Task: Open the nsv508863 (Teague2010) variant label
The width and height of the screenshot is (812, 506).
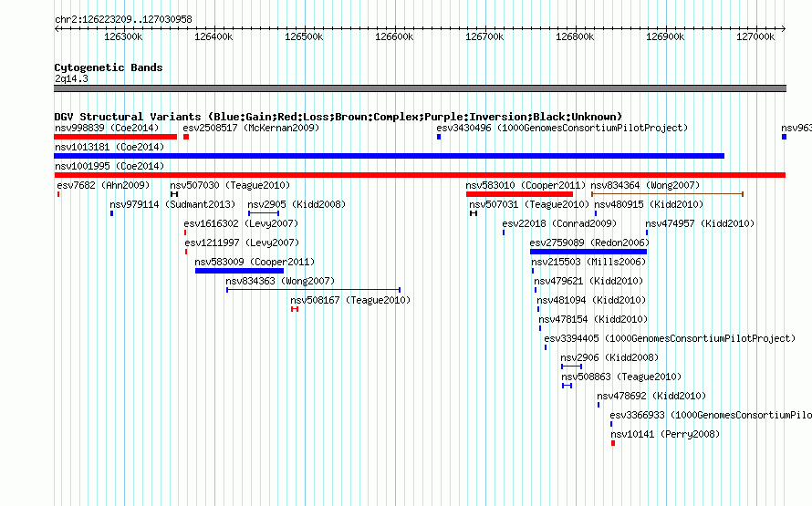Action: [621, 377]
